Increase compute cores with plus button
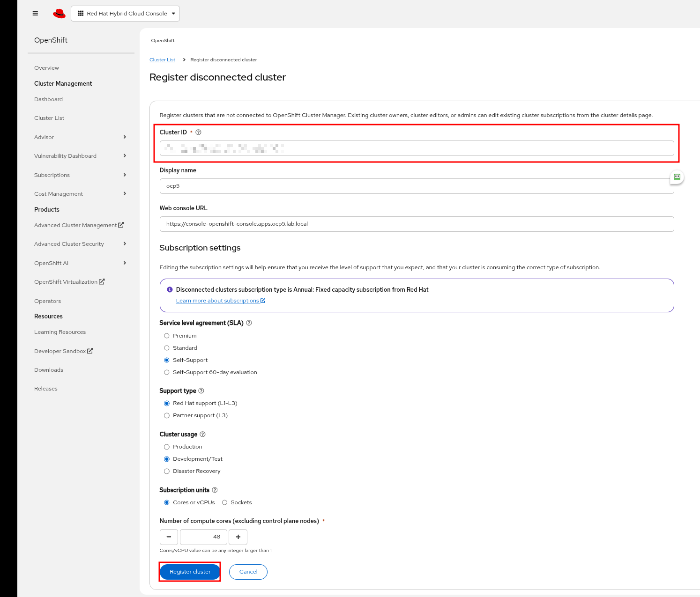Image resolution: width=700 pixels, height=597 pixels. click(x=238, y=537)
